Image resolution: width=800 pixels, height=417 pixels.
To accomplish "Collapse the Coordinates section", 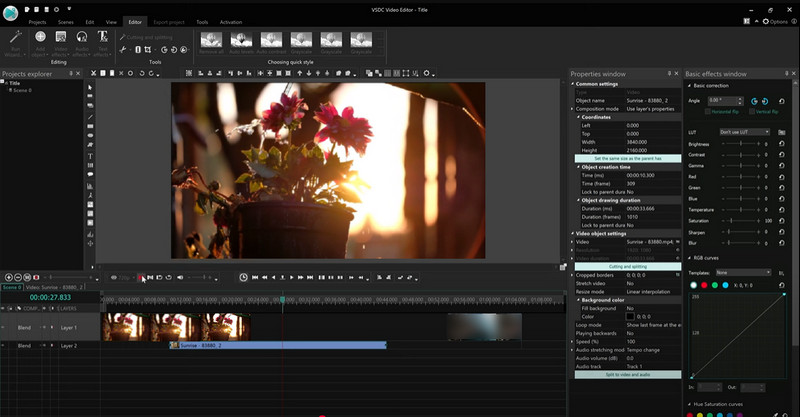I will [x=579, y=117].
